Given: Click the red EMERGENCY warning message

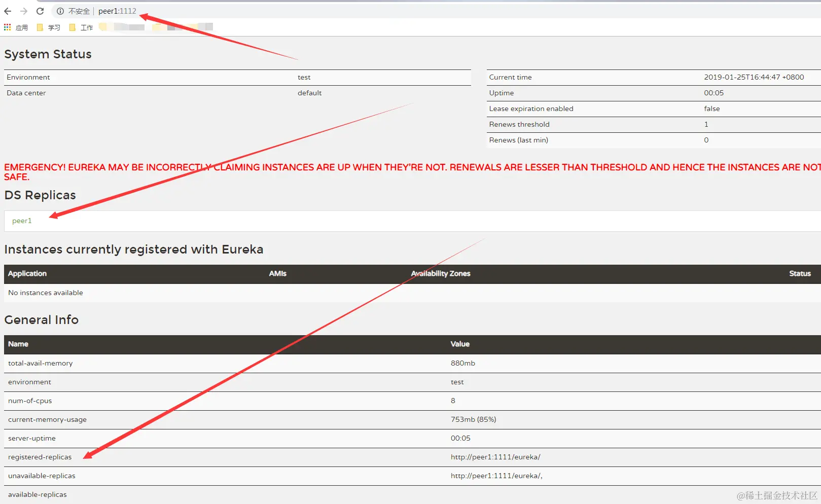Looking at the screenshot, I should [x=412, y=172].
